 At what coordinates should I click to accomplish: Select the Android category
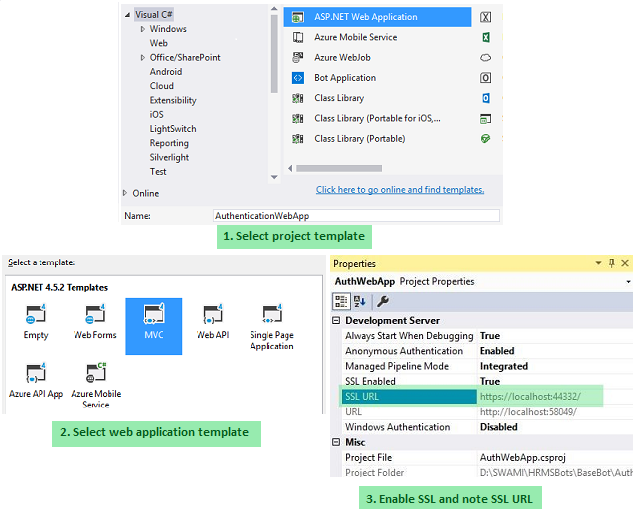click(x=166, y=72)
